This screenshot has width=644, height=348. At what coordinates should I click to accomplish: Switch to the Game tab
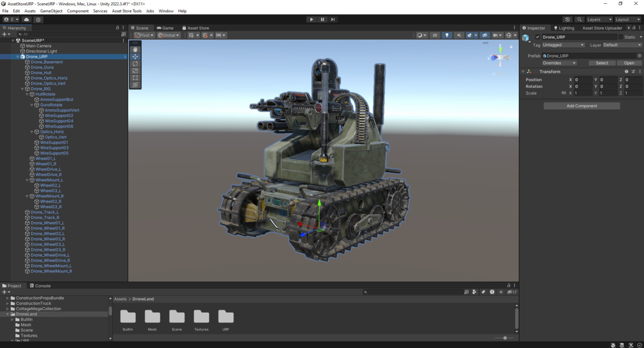165,27
